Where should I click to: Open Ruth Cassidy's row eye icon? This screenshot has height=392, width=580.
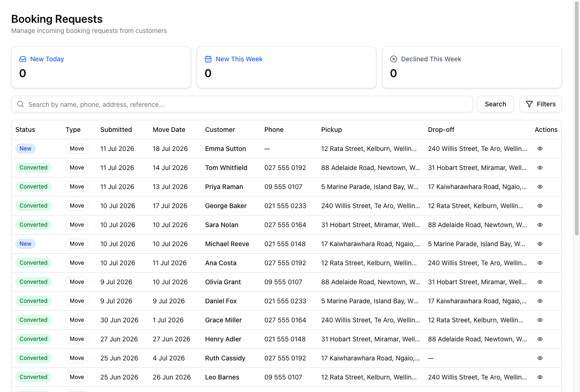pyautogui.click(x=540, y=358)
